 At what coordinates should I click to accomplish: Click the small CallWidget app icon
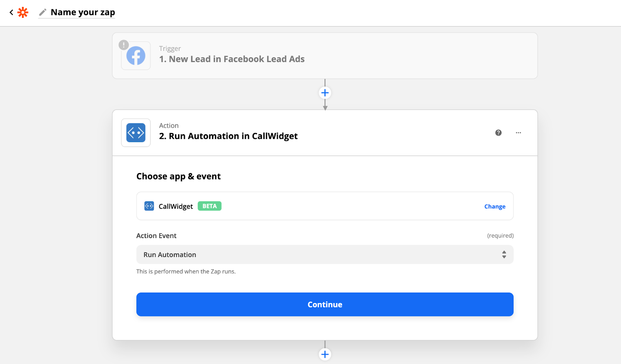[149, 206]
